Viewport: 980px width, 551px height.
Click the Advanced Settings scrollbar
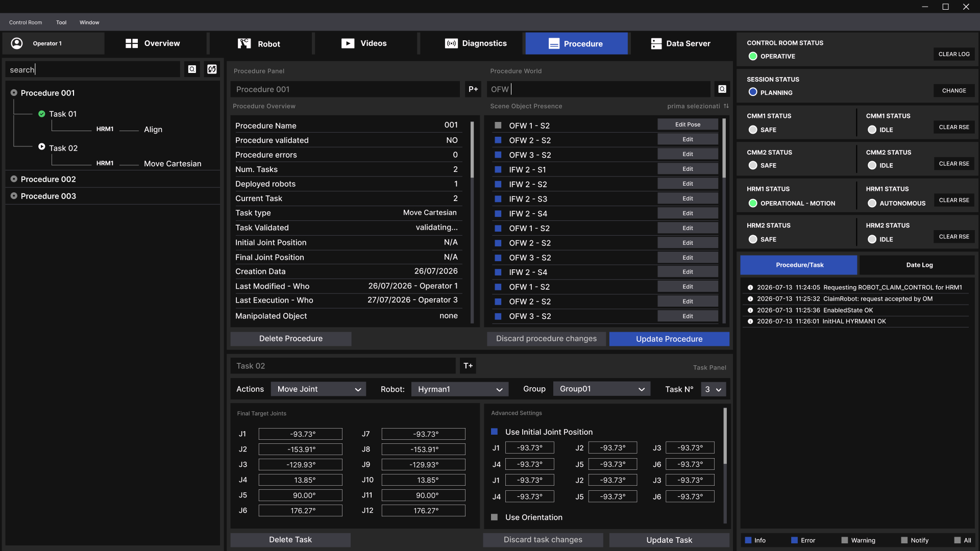[725, 436]
